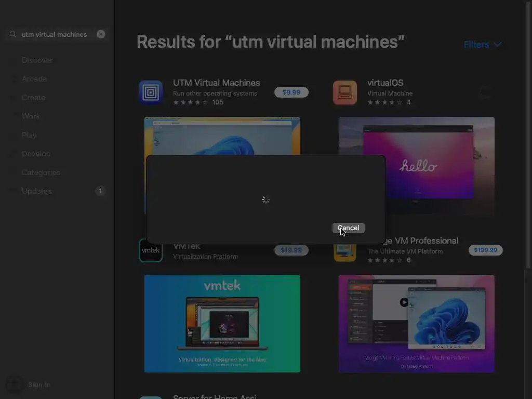The width and height of the screenshot is (532, 399).
Task: Open the vmtek app icon
Action: point(151,250)
